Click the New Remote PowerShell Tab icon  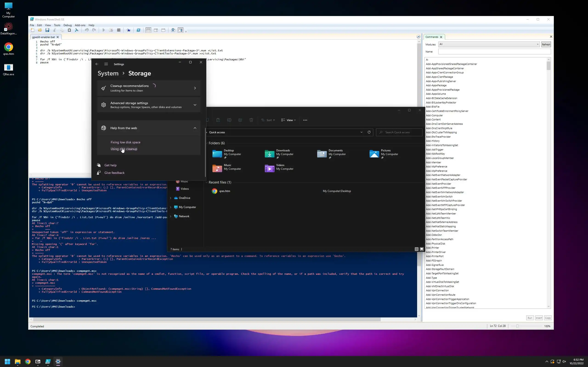click(128, 30)
